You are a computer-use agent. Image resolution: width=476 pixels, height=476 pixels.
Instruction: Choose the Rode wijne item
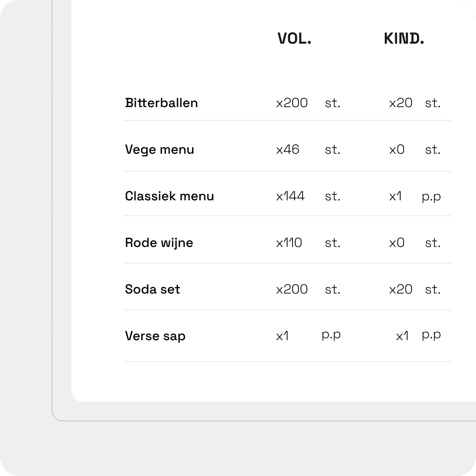(159, 242)
